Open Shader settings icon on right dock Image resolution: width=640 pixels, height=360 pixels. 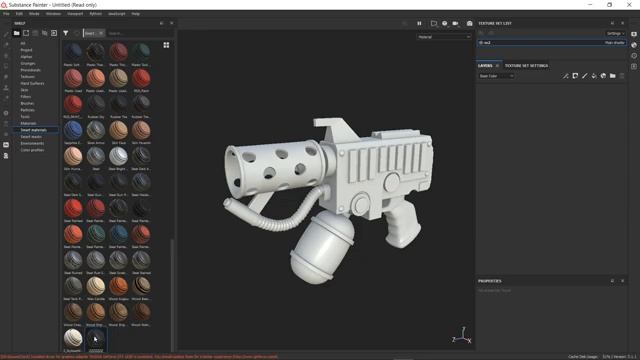tap(634, 45)
